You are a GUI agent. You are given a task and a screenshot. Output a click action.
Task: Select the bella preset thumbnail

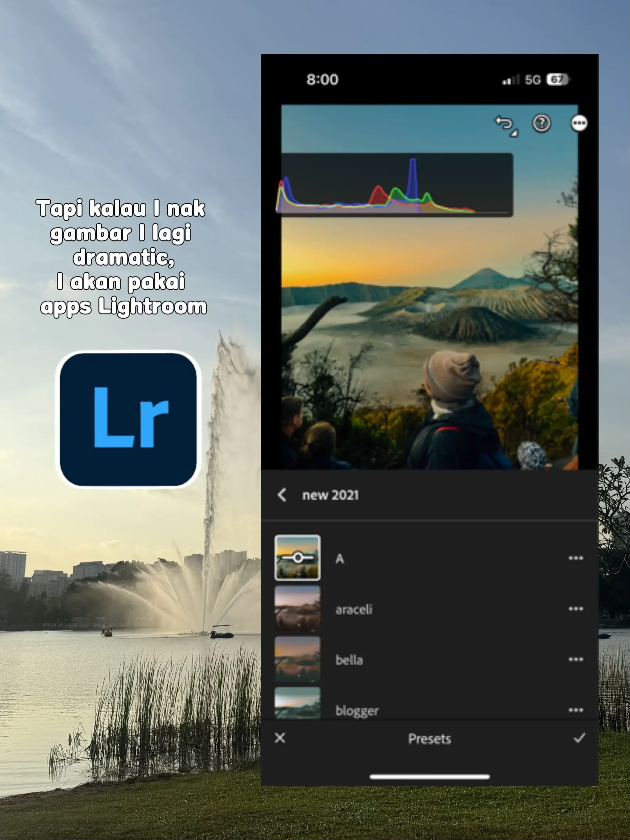[x=298, y=660]
